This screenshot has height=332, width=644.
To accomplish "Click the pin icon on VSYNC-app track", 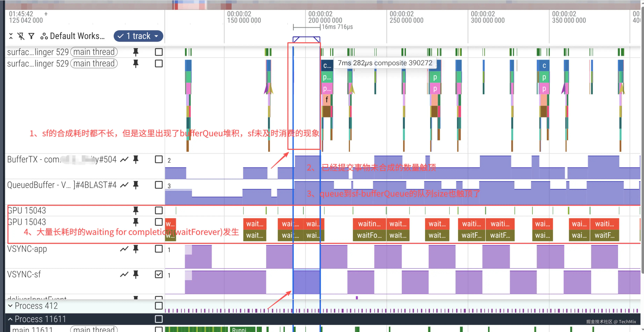I will point(136,249).
